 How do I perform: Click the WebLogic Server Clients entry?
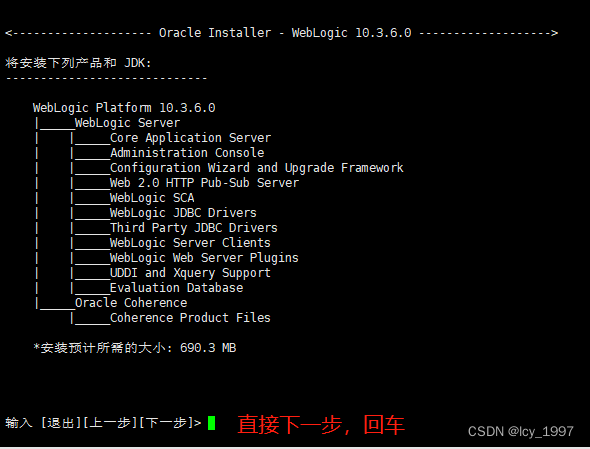(x=190, y=243)
